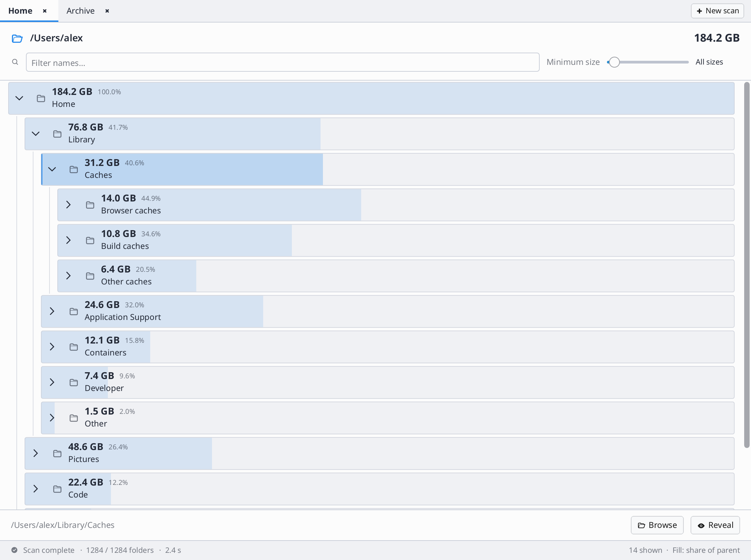Click the Other caches folder icon
This screenshot has width=751, height=560.
[90, 276]
